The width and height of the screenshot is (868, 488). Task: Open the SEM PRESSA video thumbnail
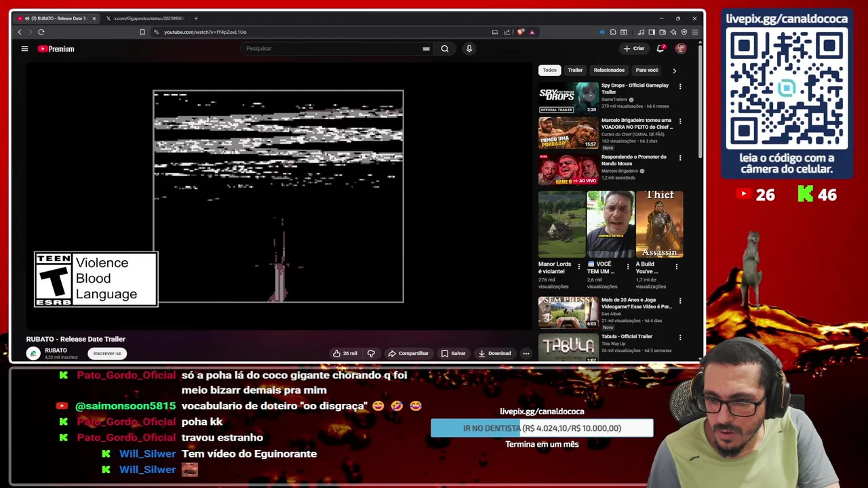568,312
